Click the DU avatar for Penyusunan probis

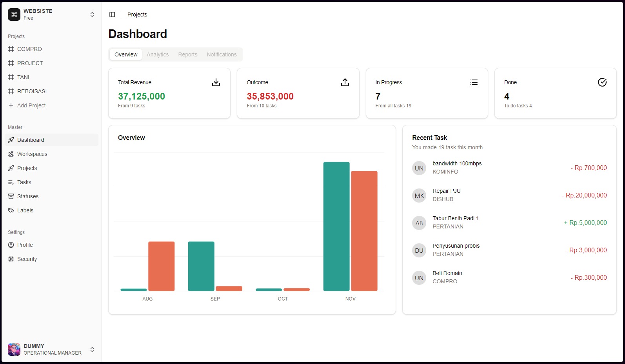(419, 250)
